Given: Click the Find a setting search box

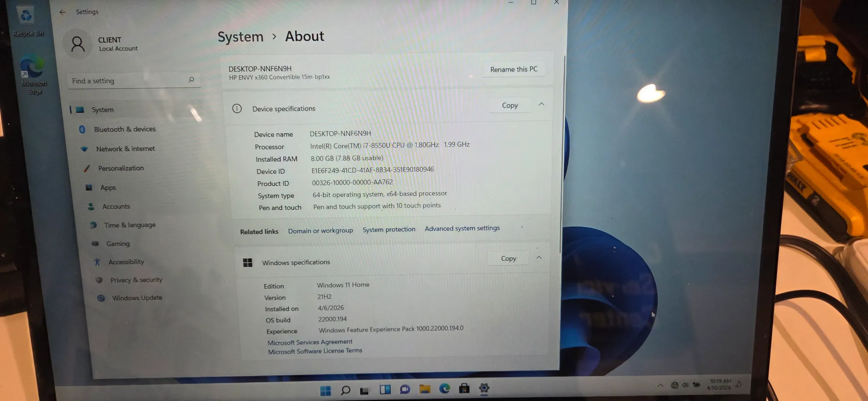Looking at the screenshot, I should (x=128, y=81).
